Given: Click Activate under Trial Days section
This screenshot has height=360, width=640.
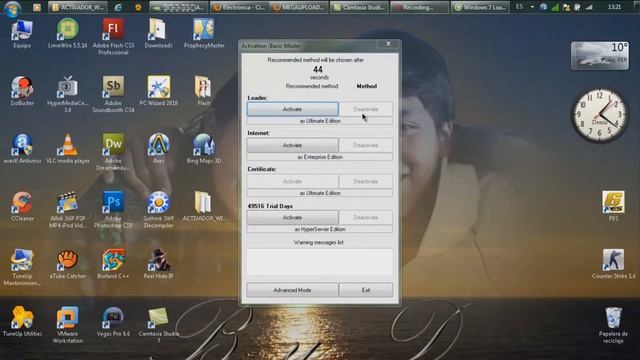Looking at the screenshot, I should click(x=292, y=217).
